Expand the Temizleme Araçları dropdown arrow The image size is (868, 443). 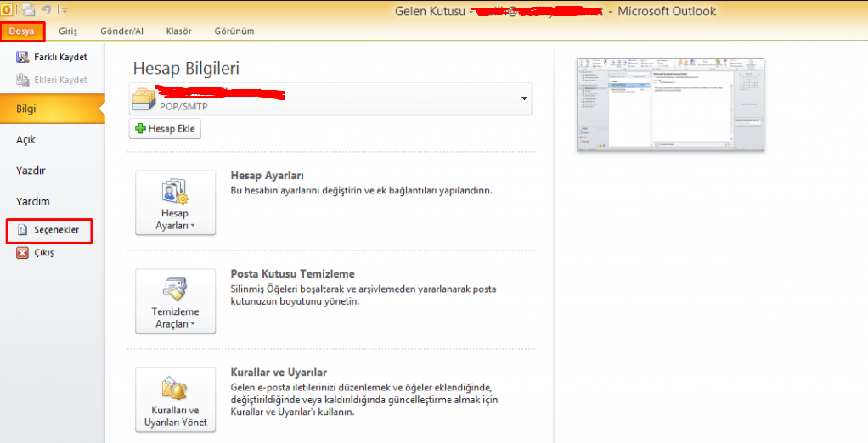click(193, 324)
